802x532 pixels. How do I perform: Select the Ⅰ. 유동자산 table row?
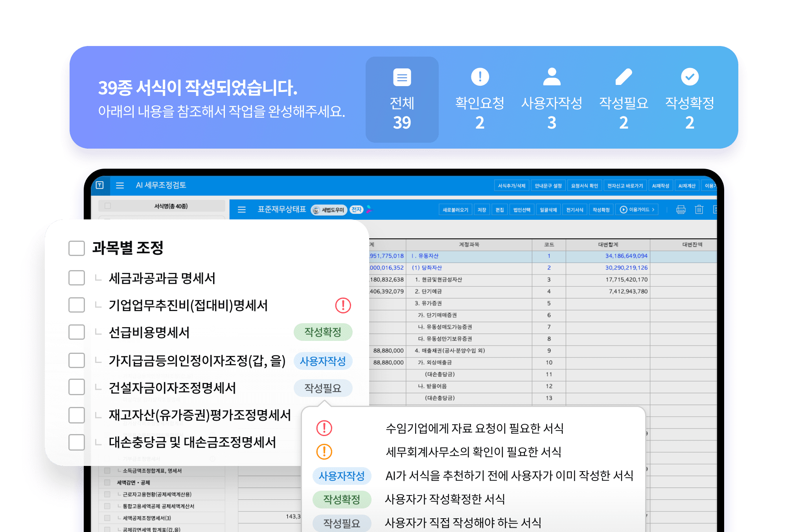click(x=469, y=256)
